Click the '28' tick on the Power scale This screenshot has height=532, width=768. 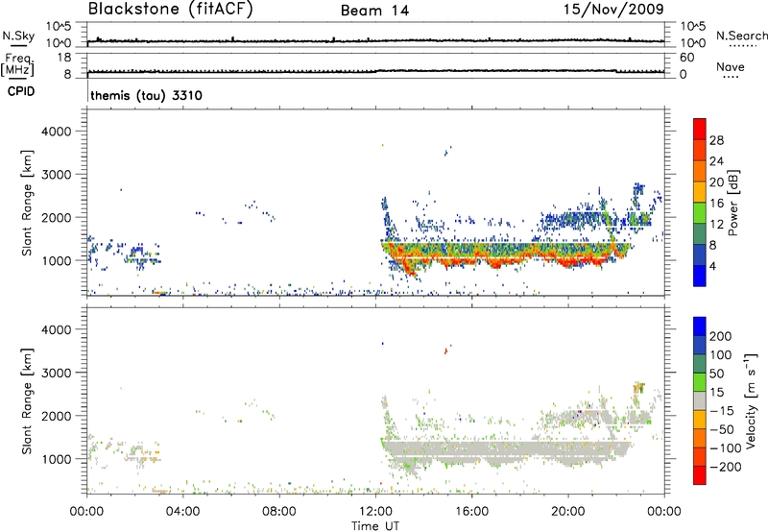point(716,140)
